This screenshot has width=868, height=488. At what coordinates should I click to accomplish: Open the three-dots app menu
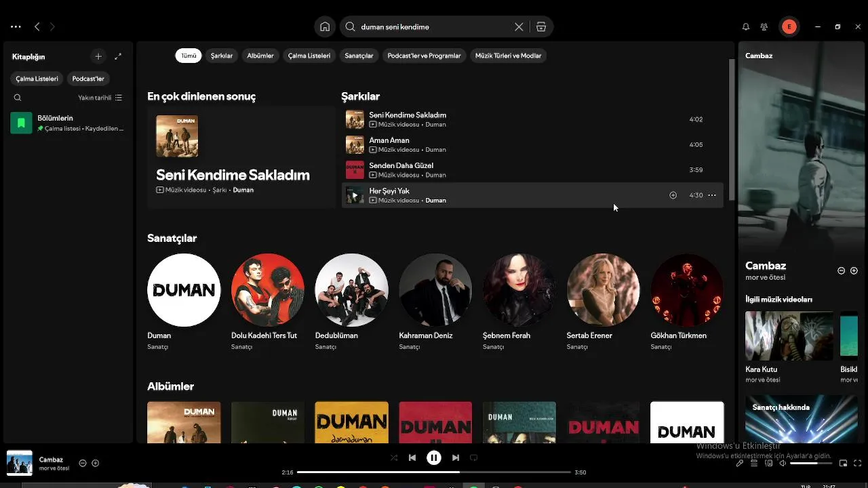(x=16, y=26)
